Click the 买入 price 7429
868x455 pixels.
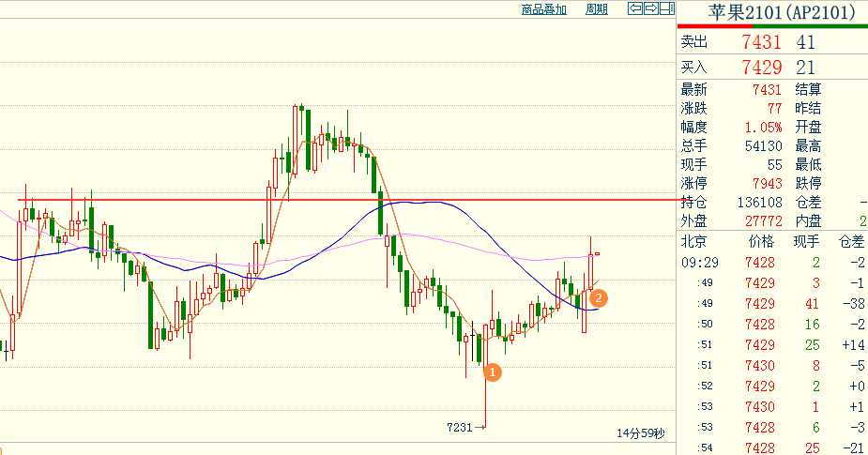click(x=761, y=68)
